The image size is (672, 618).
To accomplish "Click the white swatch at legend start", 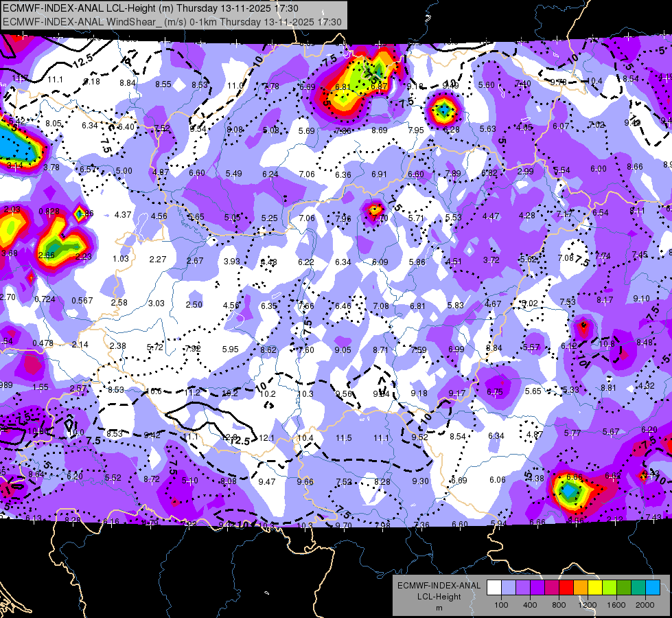I will (494, 588).
